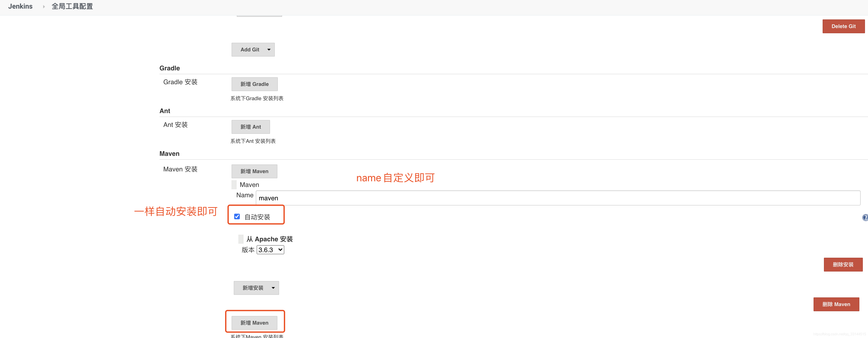The image size is (868, 338).
Task: Click the 新增 Ant button
Action: [251, 126]
